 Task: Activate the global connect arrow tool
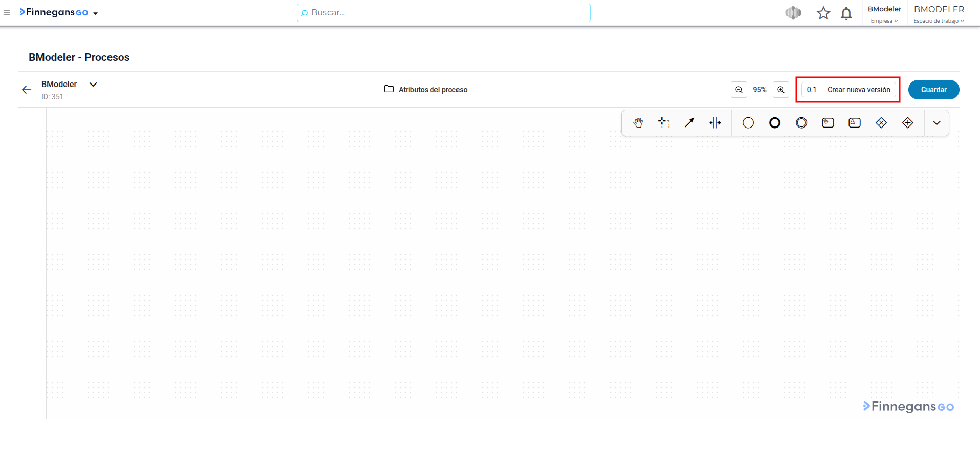click(690, 123)
